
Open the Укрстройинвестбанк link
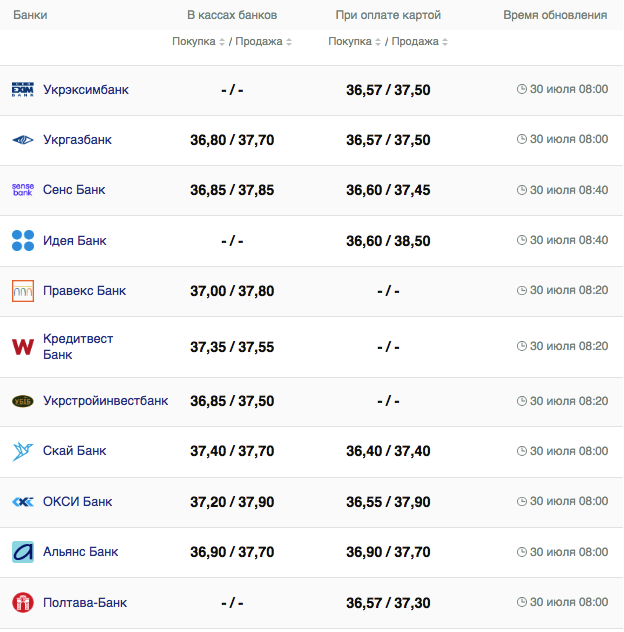point(105,401)
